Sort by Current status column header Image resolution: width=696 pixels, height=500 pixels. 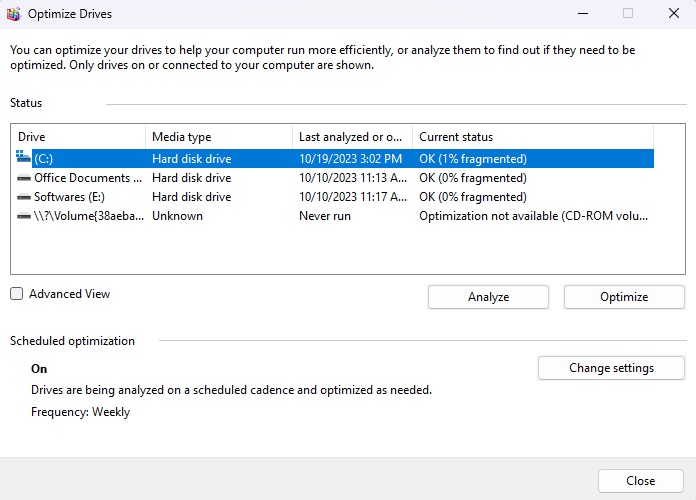pos(532,137)
